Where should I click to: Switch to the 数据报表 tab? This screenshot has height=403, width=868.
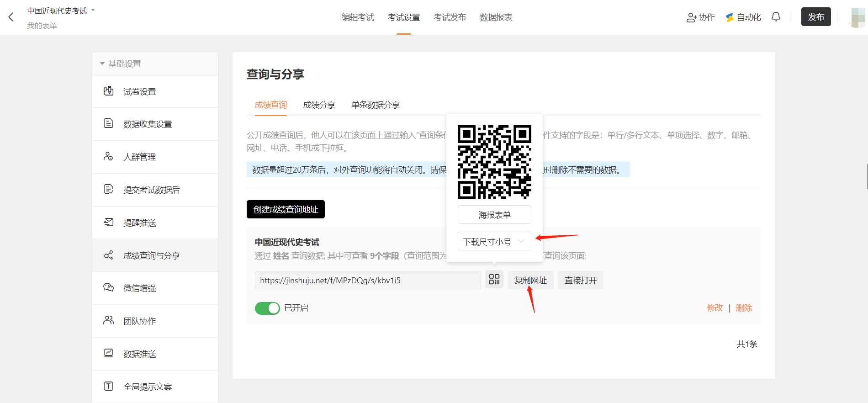496,17
